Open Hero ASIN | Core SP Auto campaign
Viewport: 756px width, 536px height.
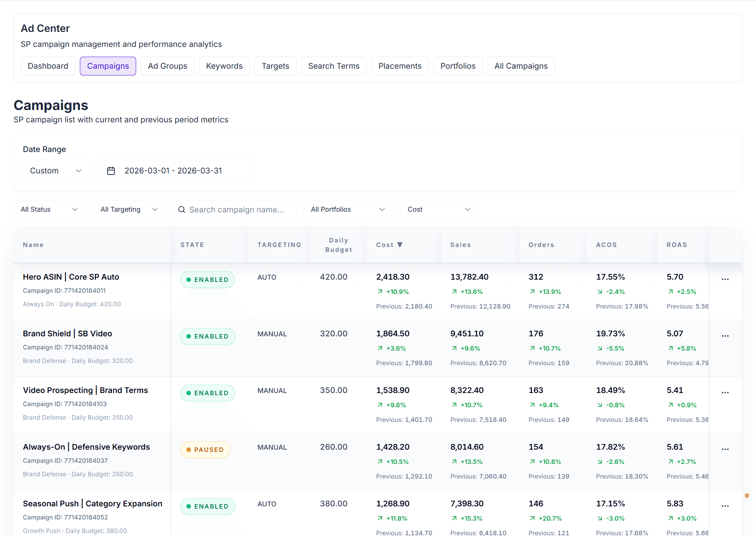[x=71, y=277]
